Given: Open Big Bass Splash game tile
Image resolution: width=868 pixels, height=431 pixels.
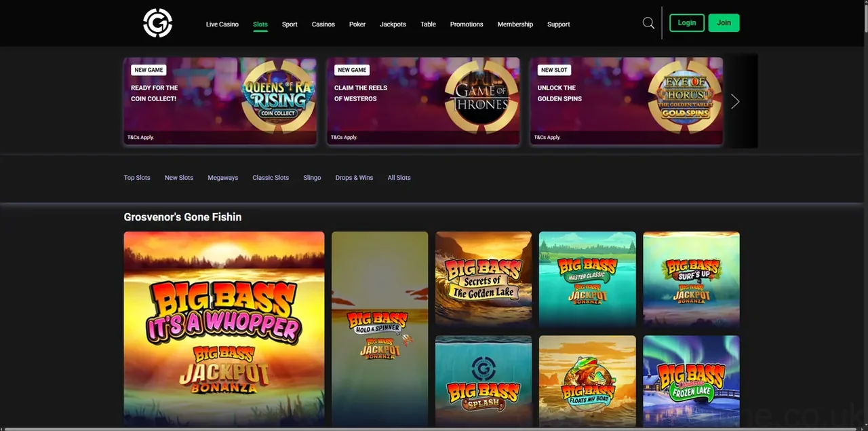Looking at the screenshot, I should coord(484,381).
